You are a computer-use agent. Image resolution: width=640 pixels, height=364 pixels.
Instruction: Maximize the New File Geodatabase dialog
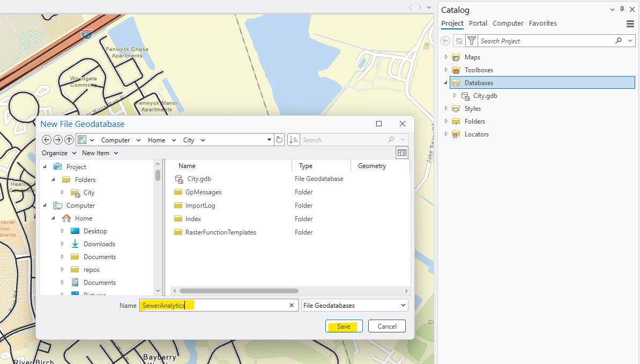379,124
